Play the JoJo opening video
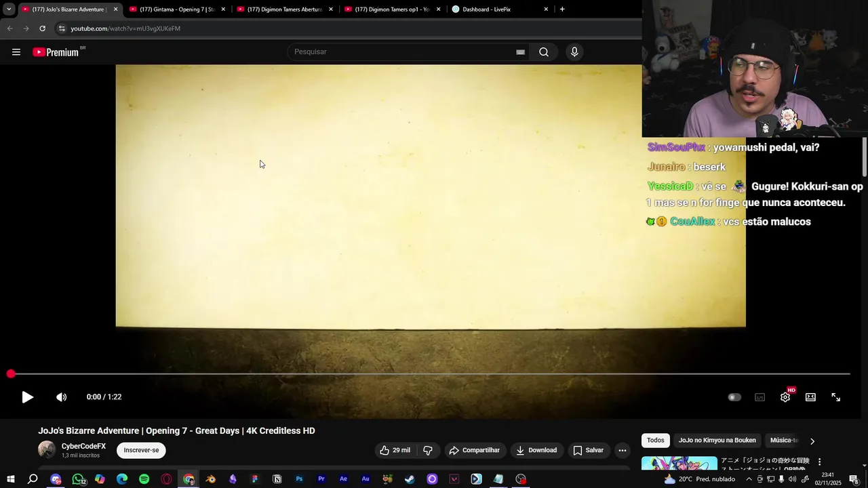868x488 pixels. click(27, 397)
